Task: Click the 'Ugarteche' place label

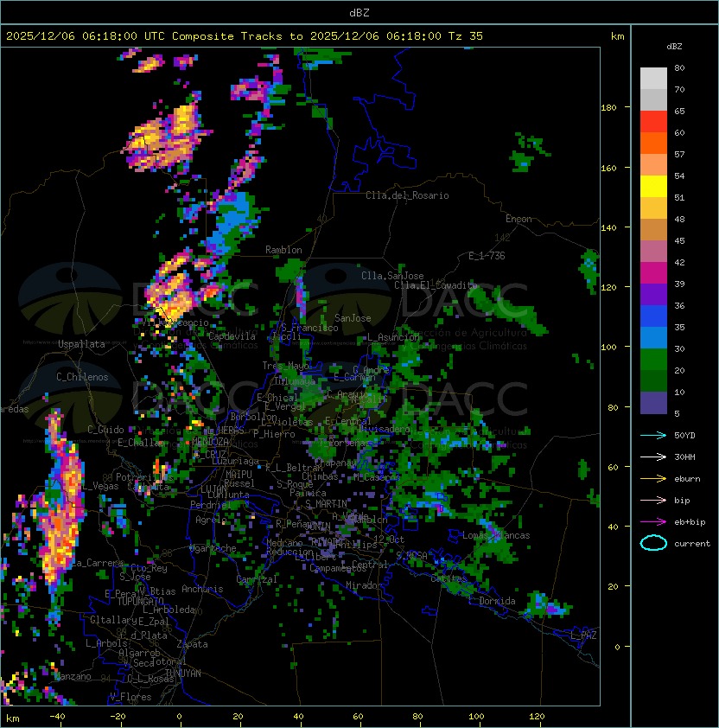Action: 213,548
